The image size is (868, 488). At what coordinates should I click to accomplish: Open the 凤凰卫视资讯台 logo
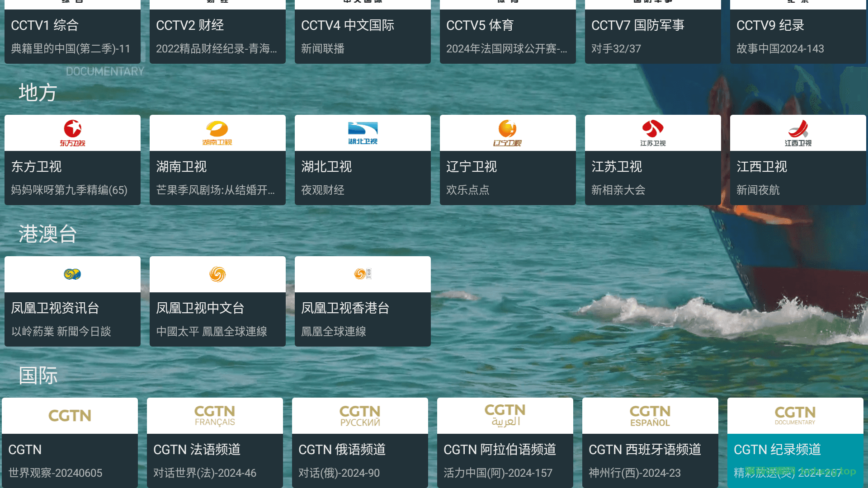pyautogui.click(x=72, y=274)
